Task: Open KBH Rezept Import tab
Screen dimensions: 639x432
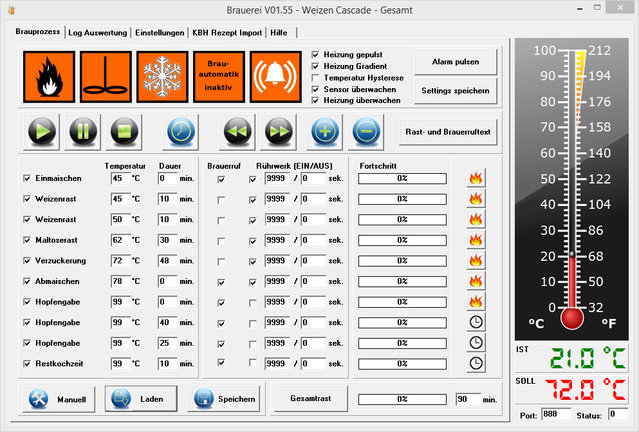Action: (x=227, y=33)
